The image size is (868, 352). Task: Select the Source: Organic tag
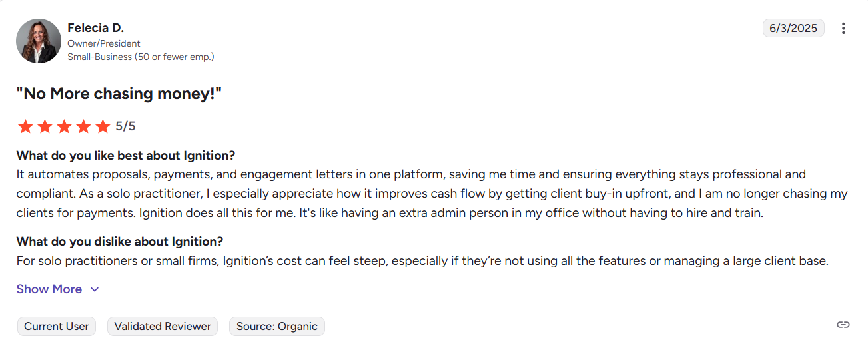coord(276,326)
